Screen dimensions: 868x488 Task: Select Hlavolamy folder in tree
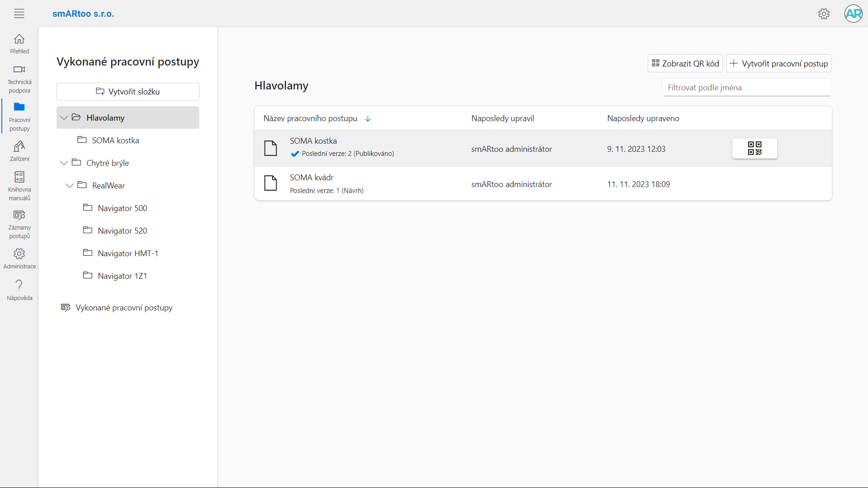click(128, 117)
